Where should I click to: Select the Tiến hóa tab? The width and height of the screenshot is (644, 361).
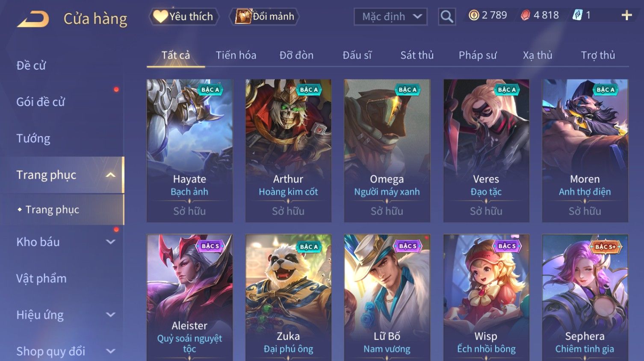[x=236, y=55]
